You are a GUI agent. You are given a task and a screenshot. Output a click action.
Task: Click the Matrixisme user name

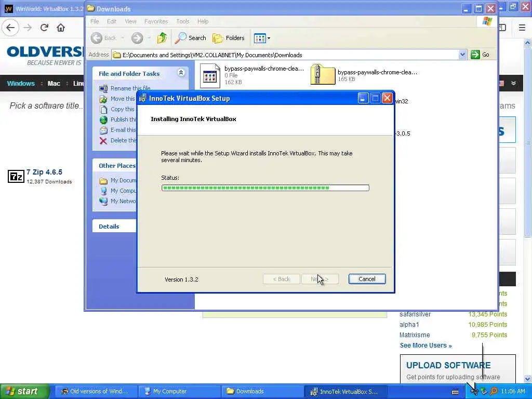point(415,335)
